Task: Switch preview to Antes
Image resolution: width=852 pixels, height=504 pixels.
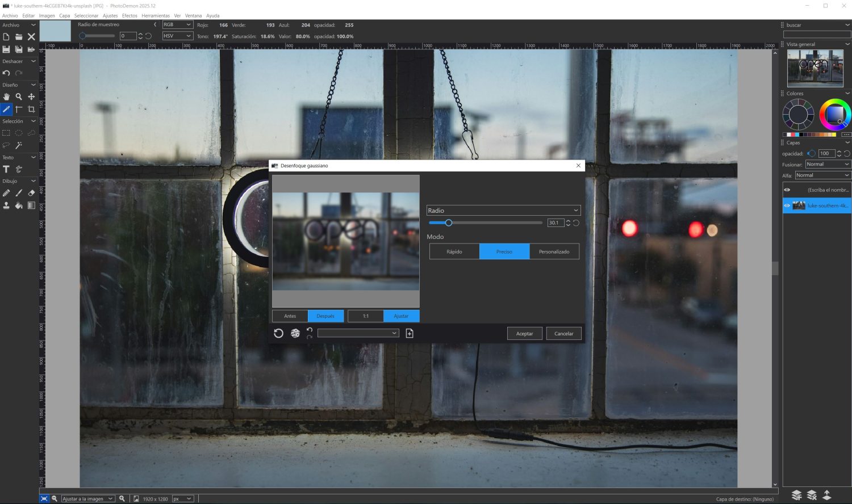Action: (290, 316)
